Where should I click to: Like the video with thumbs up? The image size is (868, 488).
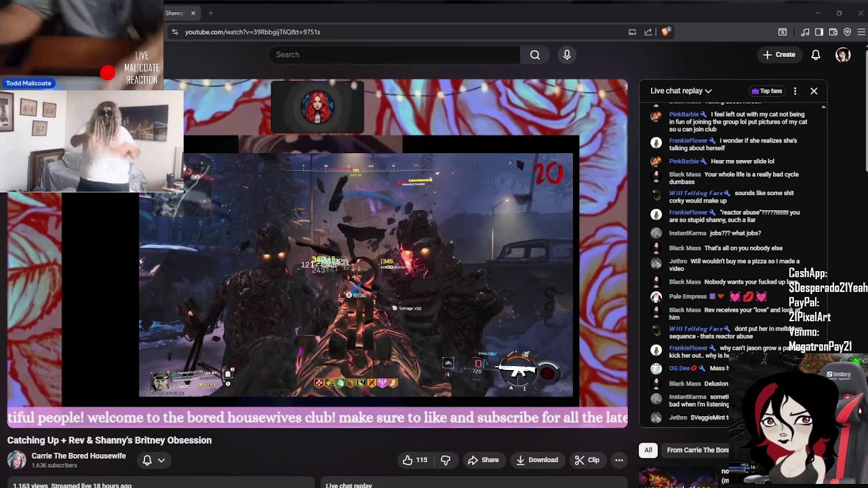pyautogui.click(x=414, y=460)
